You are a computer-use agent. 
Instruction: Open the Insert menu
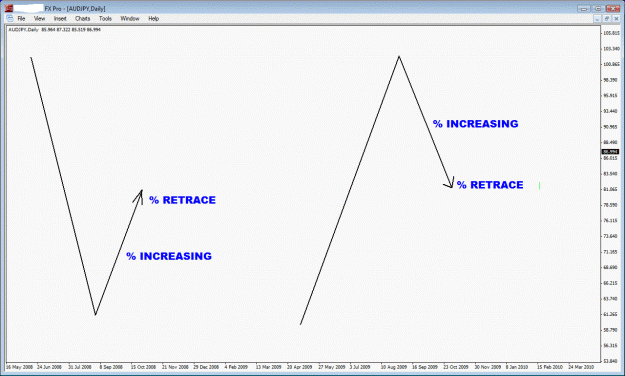[x=60, y=19]
